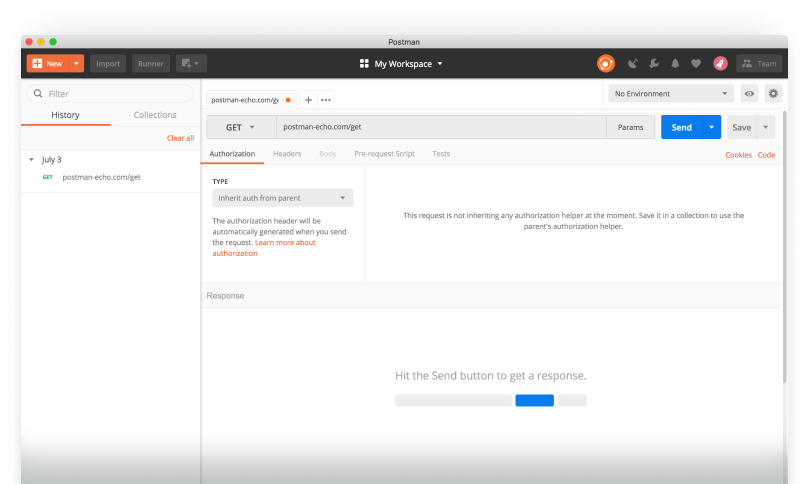Open the wrench settings icon

(x=654, y=64)
